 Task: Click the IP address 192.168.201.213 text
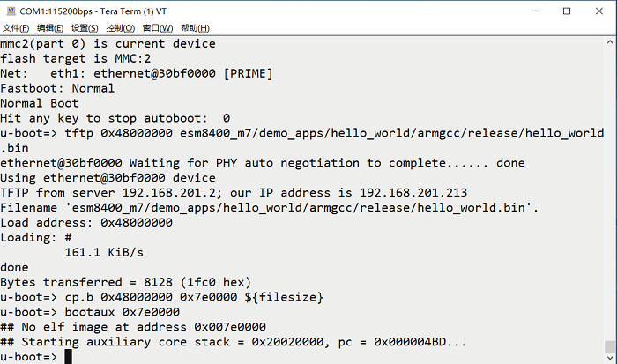(x=413, y=192)
